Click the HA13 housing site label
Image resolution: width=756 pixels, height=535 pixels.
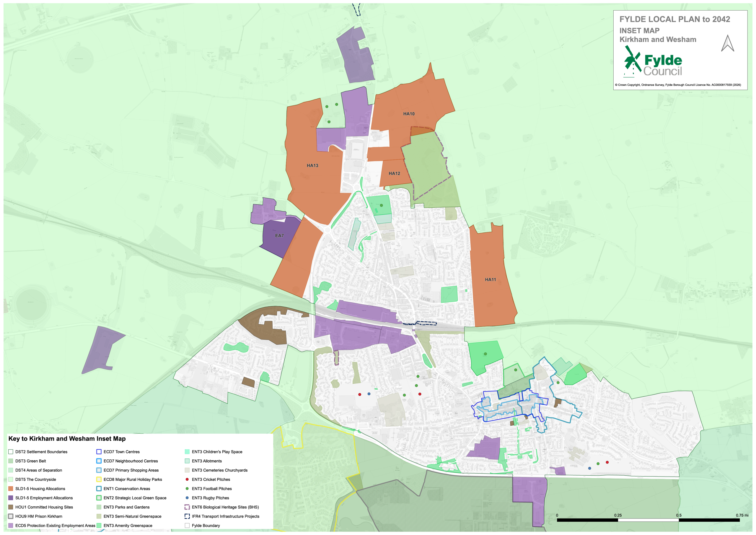point(312,165)
